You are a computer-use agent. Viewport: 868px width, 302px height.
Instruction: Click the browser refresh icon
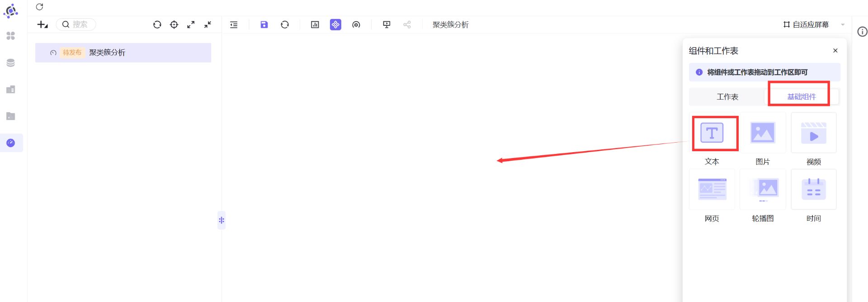[x=39, y=7]
